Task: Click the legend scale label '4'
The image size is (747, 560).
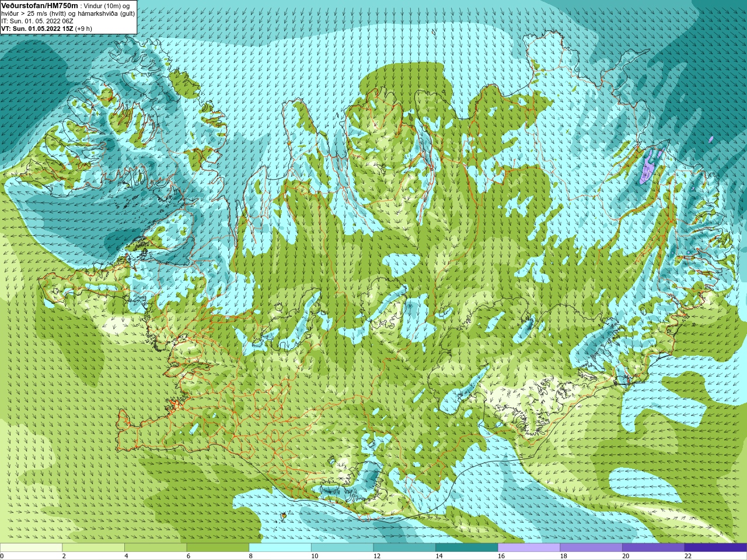Action: 126,556
